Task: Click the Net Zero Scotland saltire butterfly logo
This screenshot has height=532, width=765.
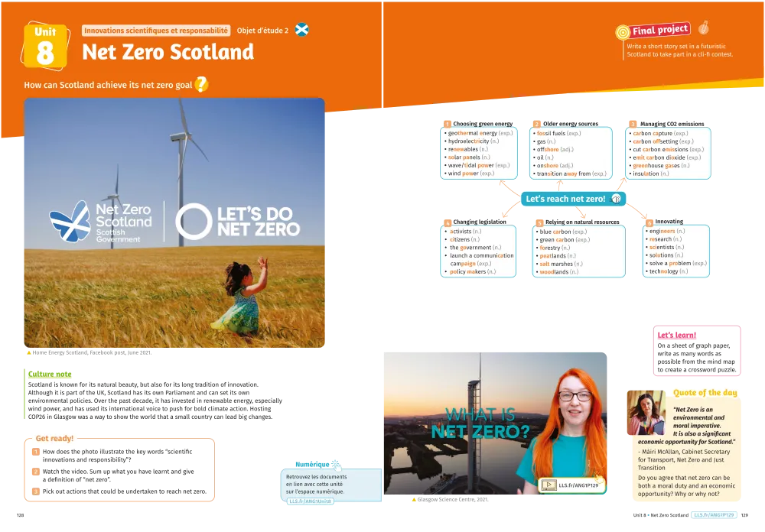Action: (70, 222)
